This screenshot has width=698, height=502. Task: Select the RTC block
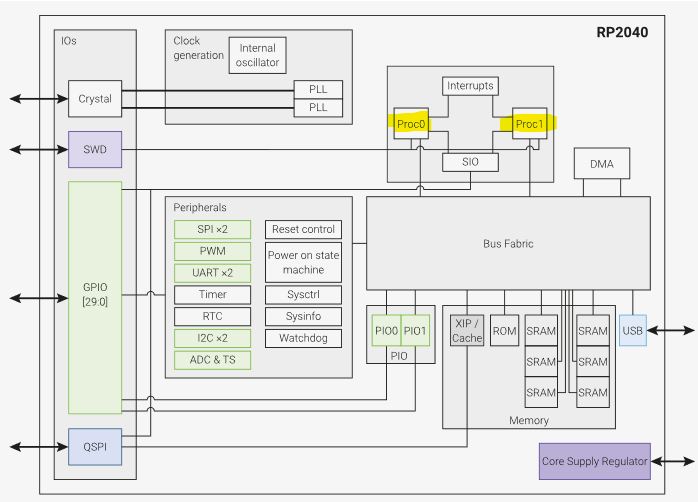(x=212, y=316)
